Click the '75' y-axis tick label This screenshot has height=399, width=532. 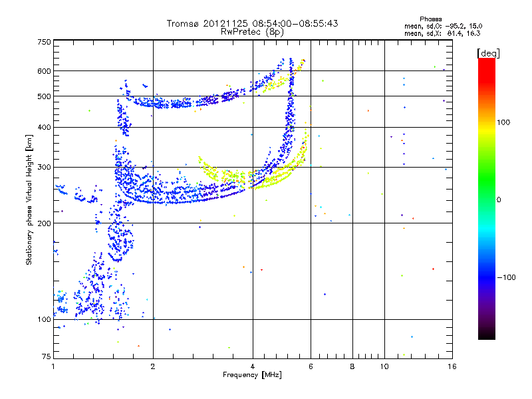(47, 356)
